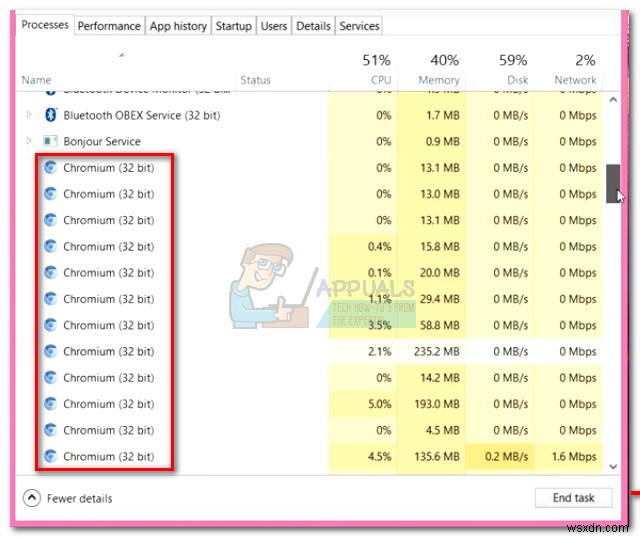Image resolution: width=640 pixels, height=538 pixels.
Task: Click the 1.7 MB memory value
Action: pyautogui.click(x=443, y=116)
